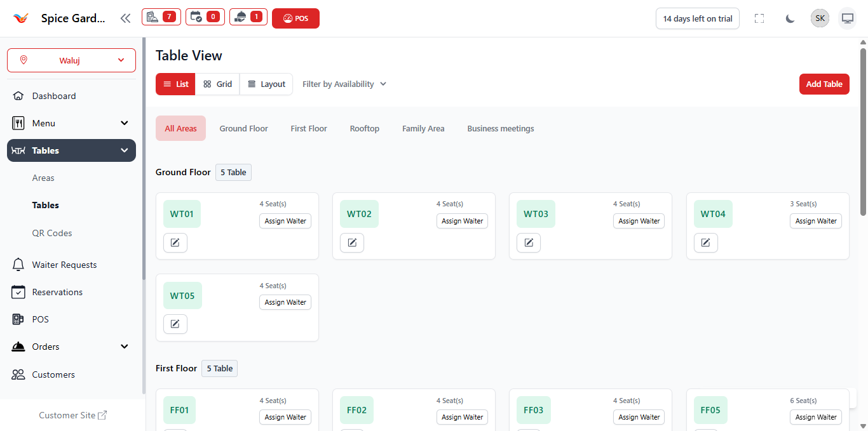The image size is (868, 431).
Task: Open the reservations icon with badge 0
Action: click(x=205, y=17)
